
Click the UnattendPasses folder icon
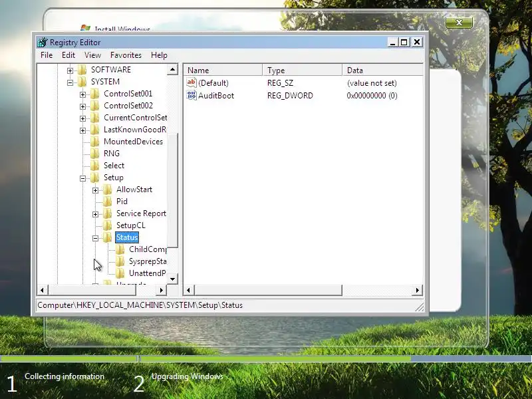click(120, 273)
